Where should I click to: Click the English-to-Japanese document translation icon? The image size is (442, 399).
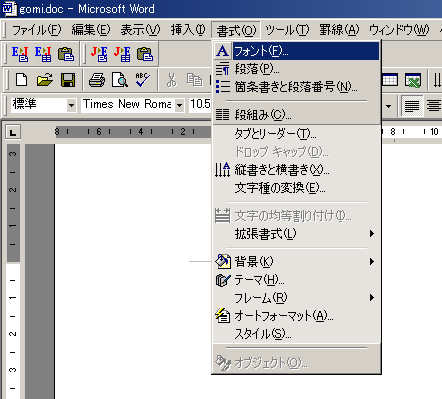[x=20, y=53]
